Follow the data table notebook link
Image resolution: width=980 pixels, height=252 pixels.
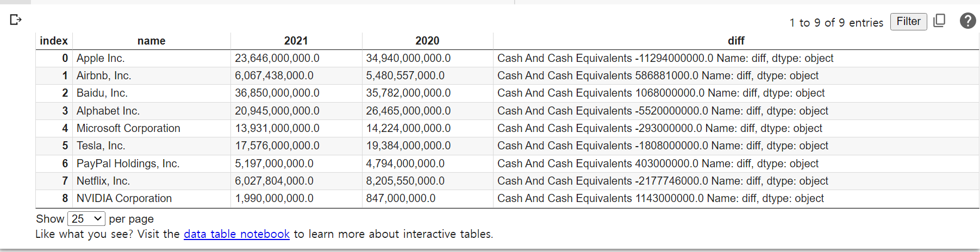pos(236,234)
